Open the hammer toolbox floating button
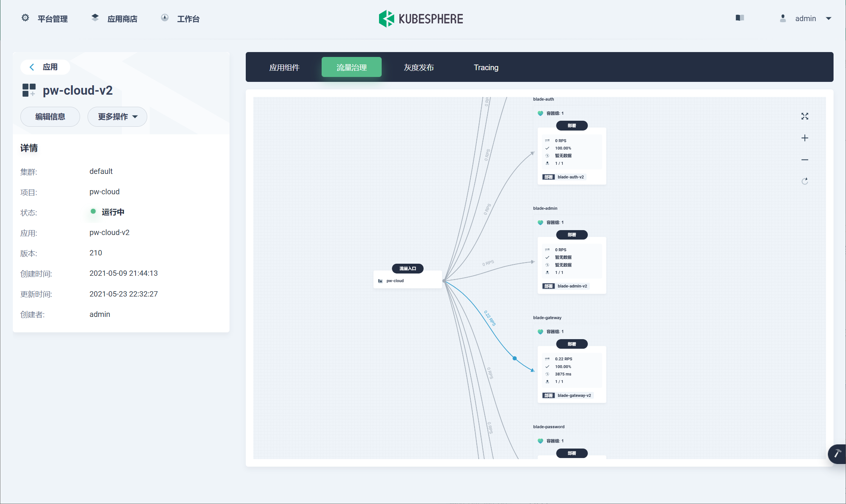846x504 pixels. [837, 453]
